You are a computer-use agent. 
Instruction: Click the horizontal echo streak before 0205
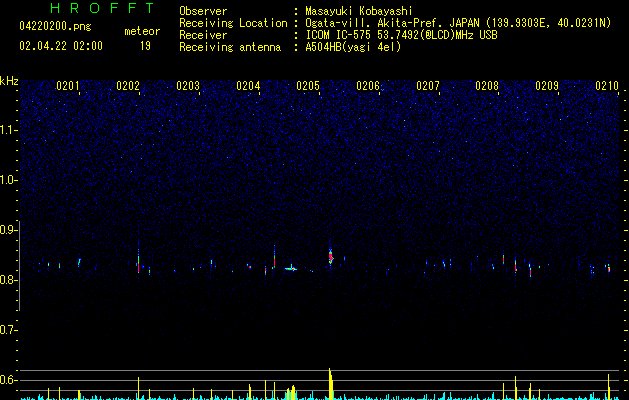291,269
